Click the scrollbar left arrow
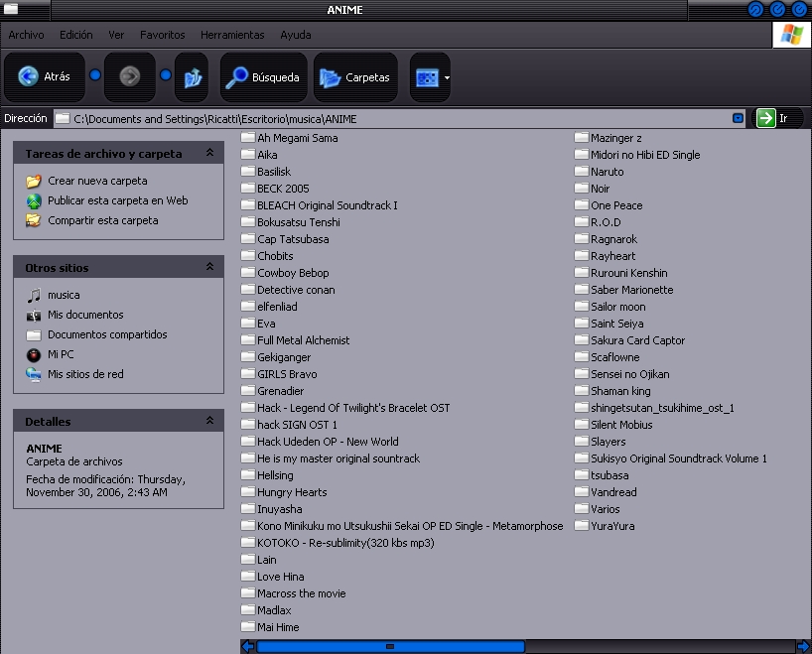Viewport: 812px width, 654px height. click(x=248, y=646)
